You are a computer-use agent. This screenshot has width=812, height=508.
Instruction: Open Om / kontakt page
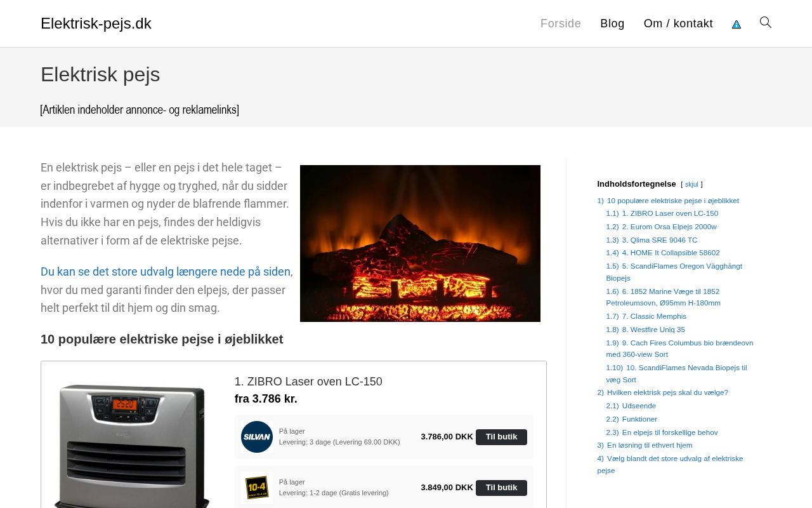tap(678, 23)
